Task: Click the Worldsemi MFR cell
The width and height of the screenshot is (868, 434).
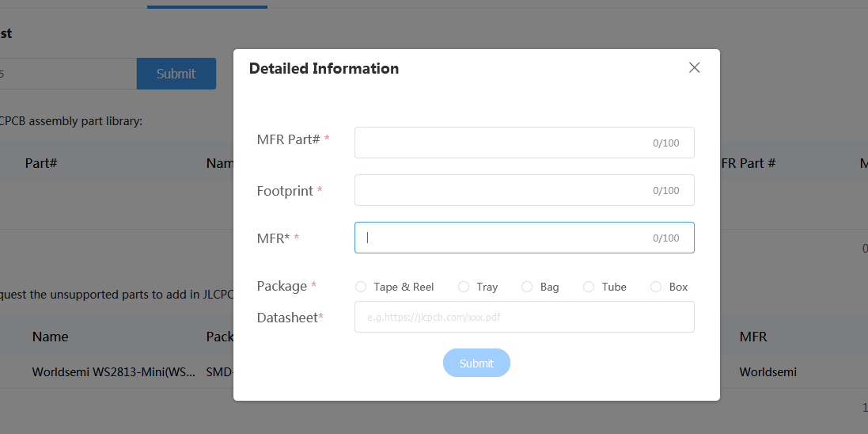Action: point(768,372)
